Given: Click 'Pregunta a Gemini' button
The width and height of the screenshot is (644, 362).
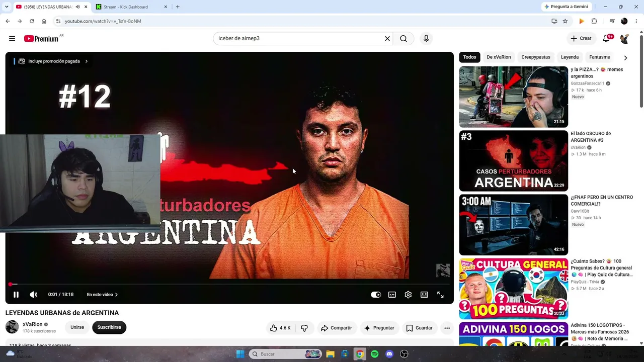Looking at the screenshot, I should tap(566, 7).
